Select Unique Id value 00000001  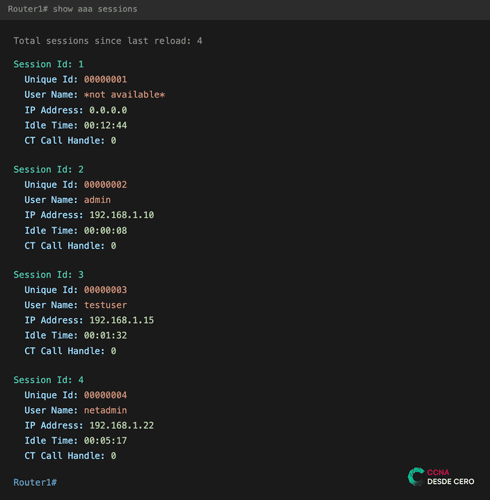point(105,79)
